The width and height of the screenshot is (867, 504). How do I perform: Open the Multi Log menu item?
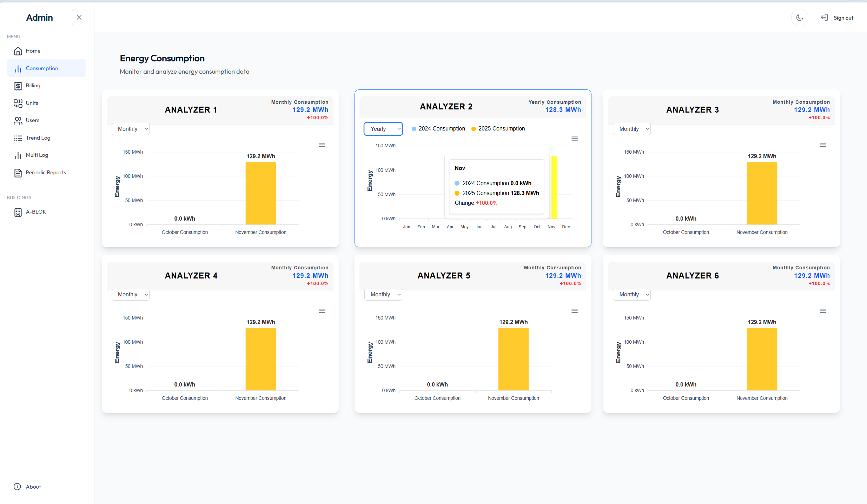pyautogui.click(x=37, y=155)
